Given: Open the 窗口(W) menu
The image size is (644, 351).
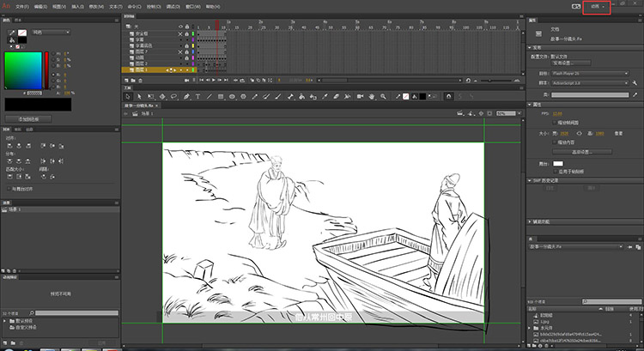Looking at the screenshot, I should (x=192, y=7).
